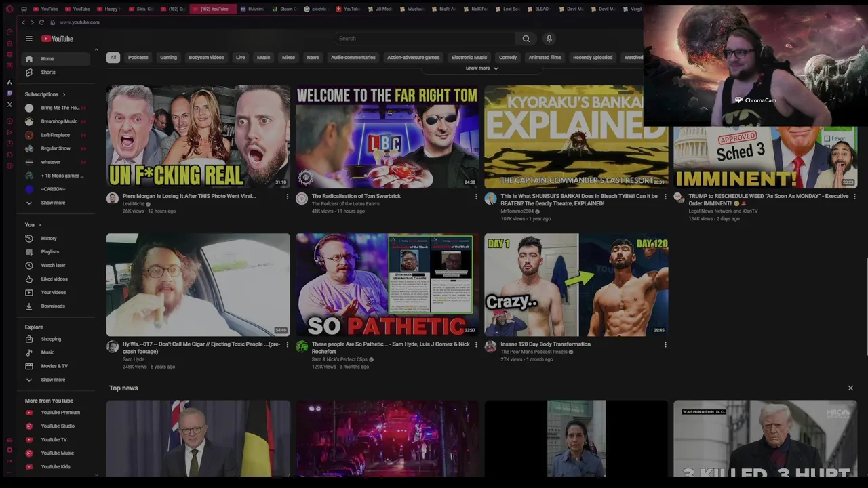Open Shorts in the sidebar

(56, 73)
